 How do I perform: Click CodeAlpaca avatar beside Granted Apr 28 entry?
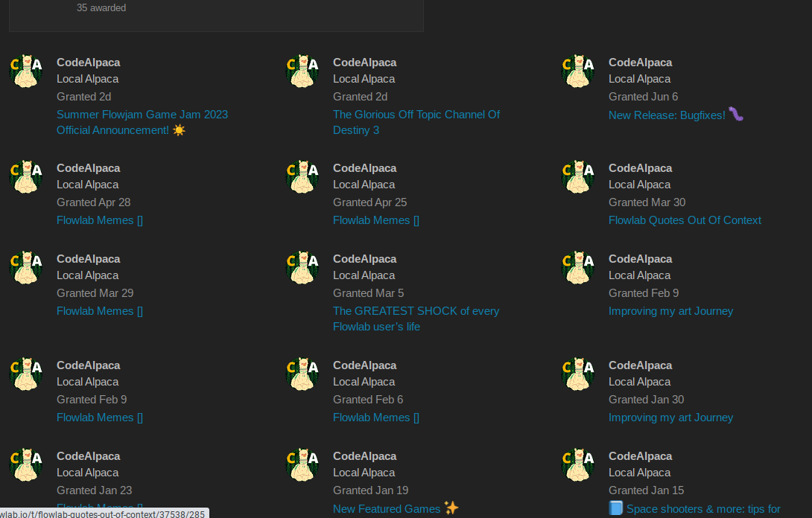[26, 177]
